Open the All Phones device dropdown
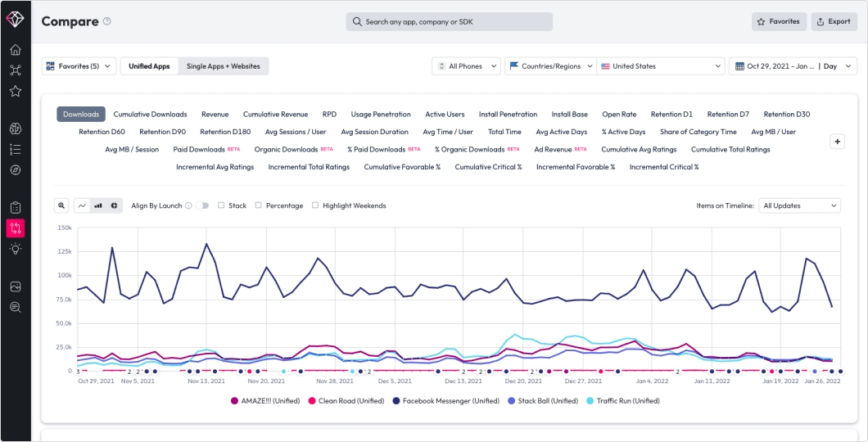Viewport: 868px width, 442px height. click(466, 65)
